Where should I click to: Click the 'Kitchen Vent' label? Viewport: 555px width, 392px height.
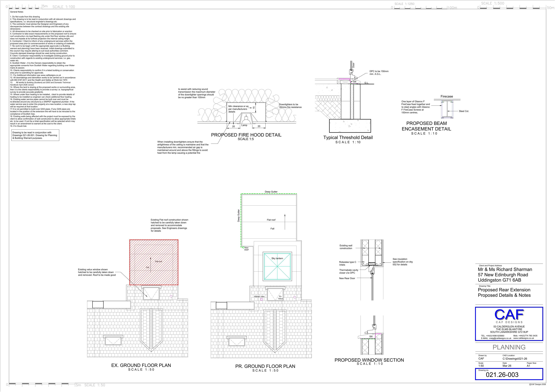tap(259, 296)
